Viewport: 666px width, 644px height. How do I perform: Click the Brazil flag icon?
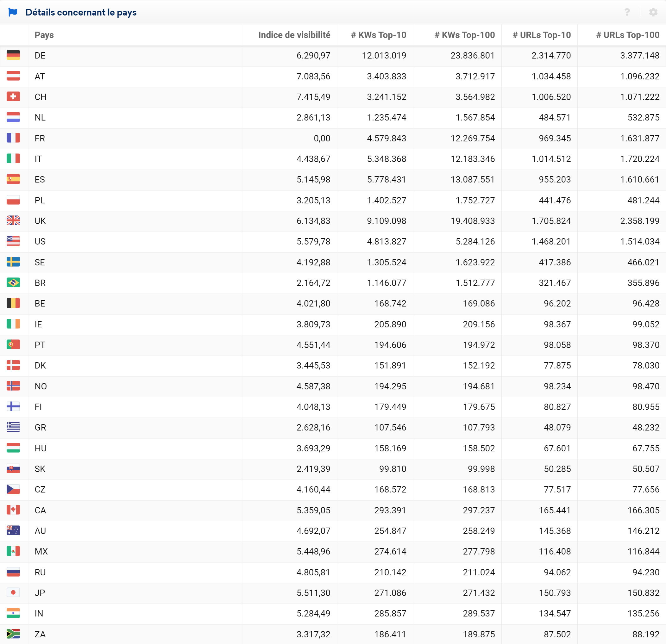[13, 282]
